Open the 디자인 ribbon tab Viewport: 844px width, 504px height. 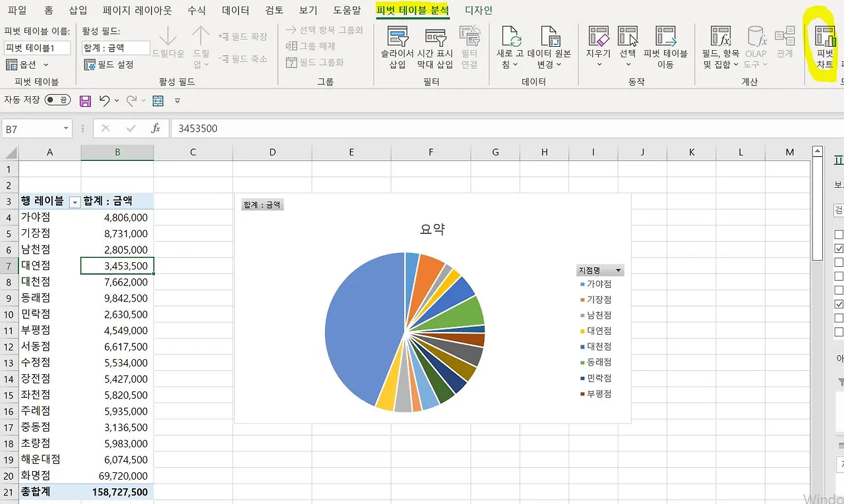[479, 11]
